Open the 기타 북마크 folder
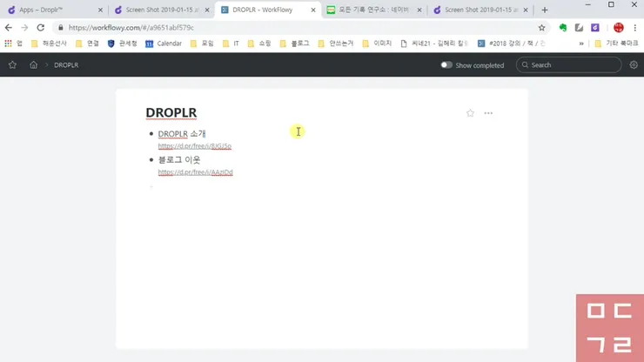 pos(616,44)
